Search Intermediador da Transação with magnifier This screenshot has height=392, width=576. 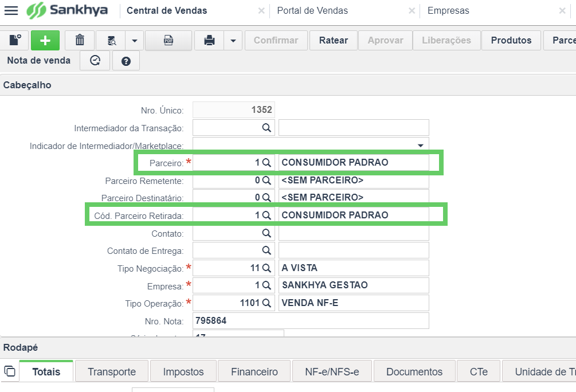pyautogui.click(x=267, y=127)
